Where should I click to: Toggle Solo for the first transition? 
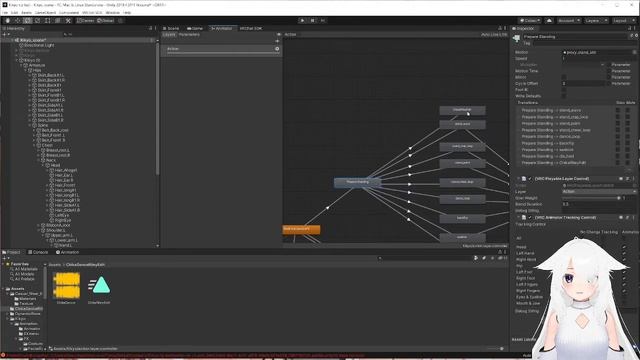[618, 110]
